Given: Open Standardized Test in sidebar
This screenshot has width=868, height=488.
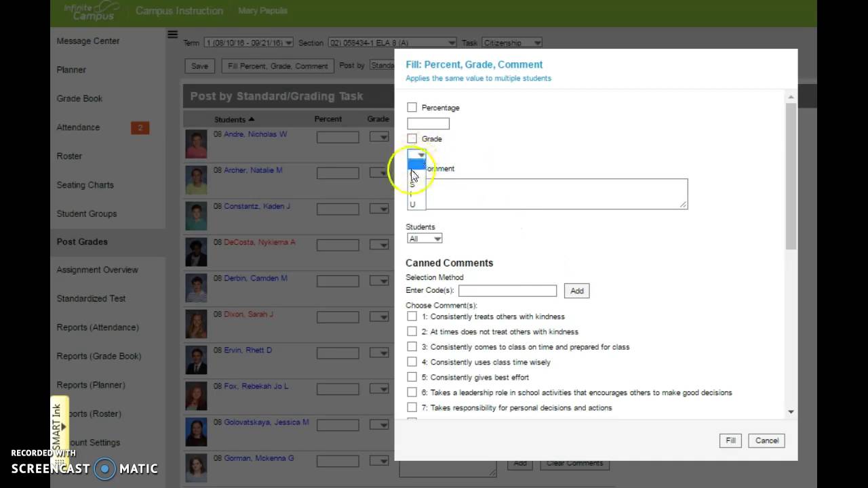Looking at the screenshot, I should click(x=91, y=298).
